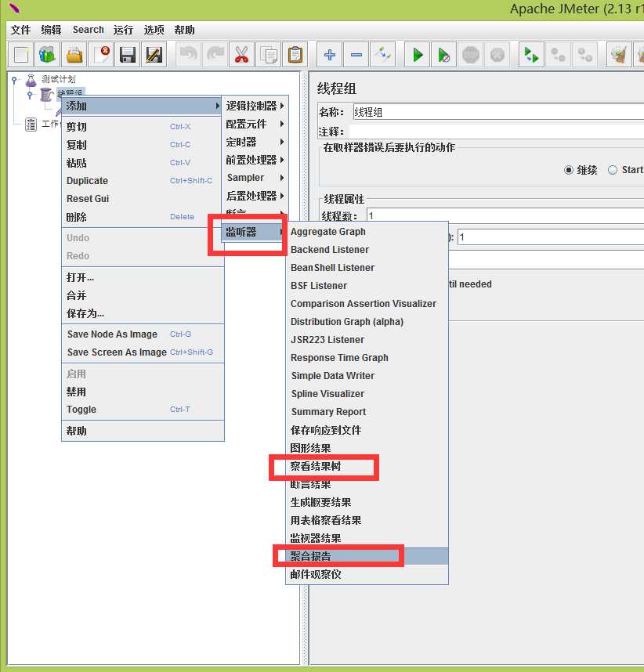Viewport: 644px width, 672px height.
Task: Click the 名称 input field
Action: pyautogui.click(x=498, y=112)
